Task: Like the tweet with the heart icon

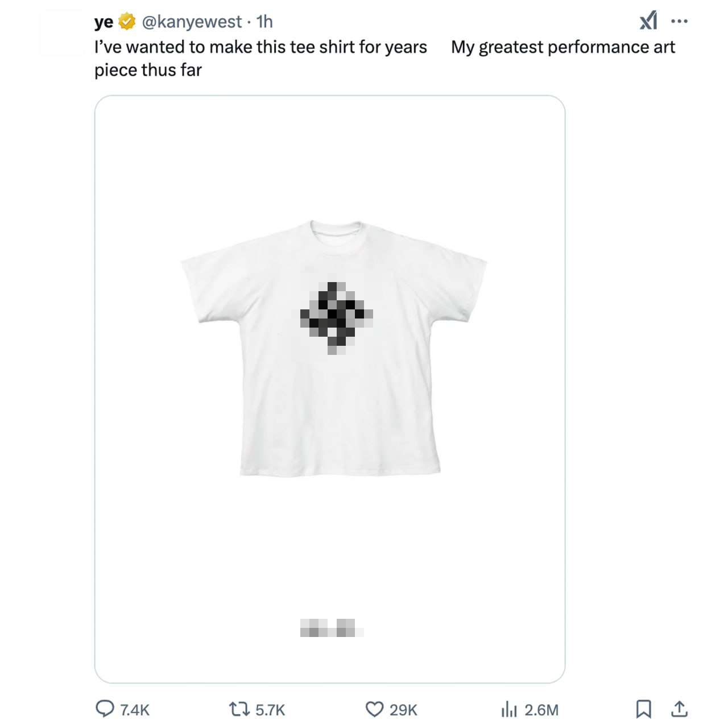Action: (x=374, y=709)
